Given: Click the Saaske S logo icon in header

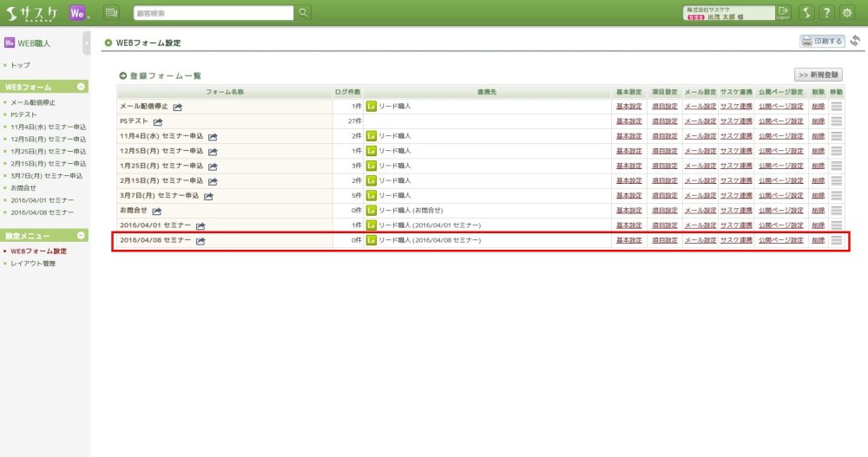Looking at the screenshot, I should point(806,13).
